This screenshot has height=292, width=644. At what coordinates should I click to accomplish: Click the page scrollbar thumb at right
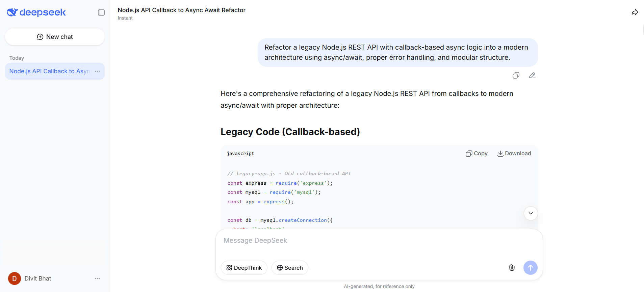coord(643,30)
